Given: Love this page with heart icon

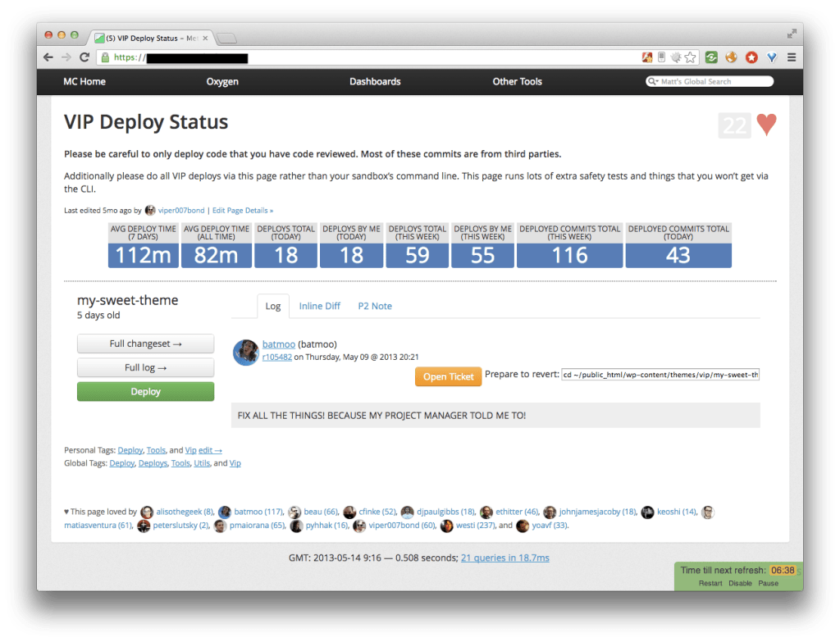Looking at the screenshot, I should click(767, 125).
